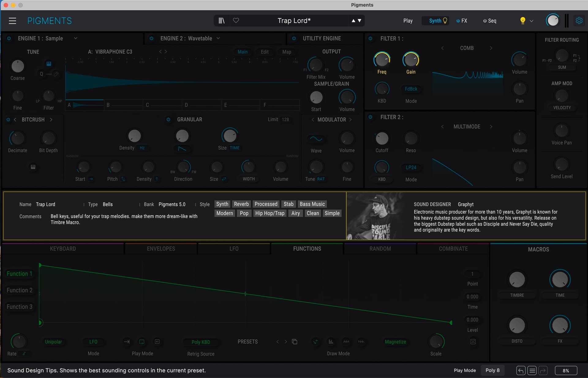
Task: Open the Pigments hamburger main menu
Action: pos(13,21)
